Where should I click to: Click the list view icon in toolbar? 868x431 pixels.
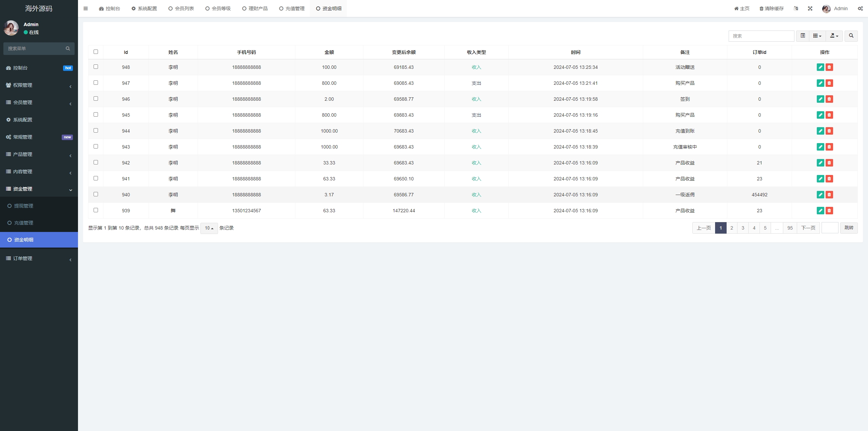(802, 36)
